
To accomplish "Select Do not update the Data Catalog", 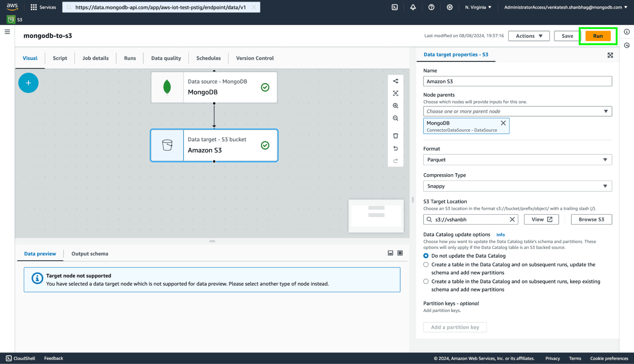I will [x=426, y=256].
